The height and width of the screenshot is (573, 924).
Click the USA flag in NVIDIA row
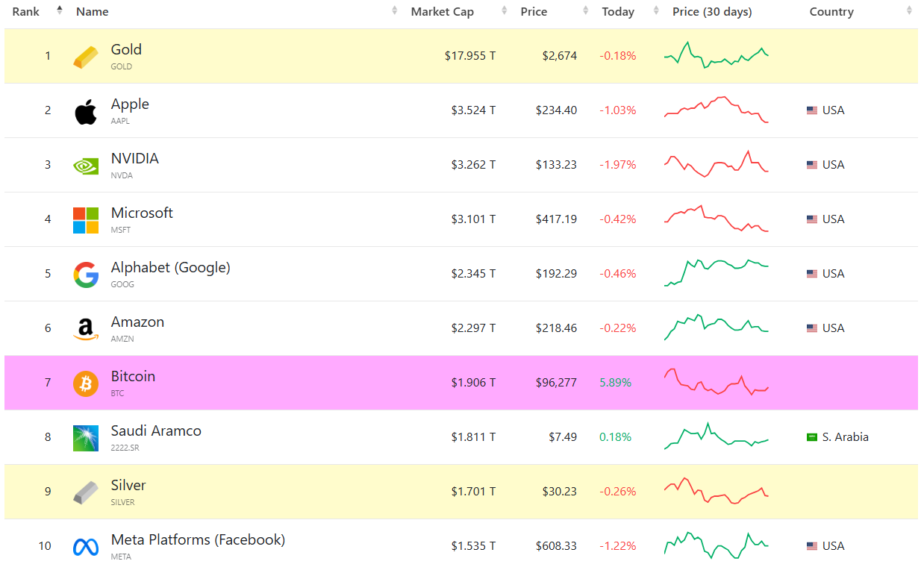click(812, 165)
